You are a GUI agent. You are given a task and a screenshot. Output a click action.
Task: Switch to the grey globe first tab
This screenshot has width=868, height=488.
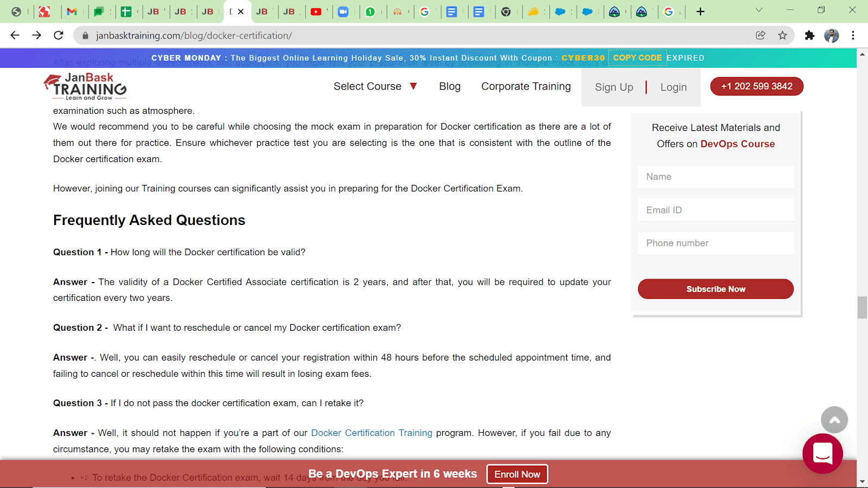point(16,11)
